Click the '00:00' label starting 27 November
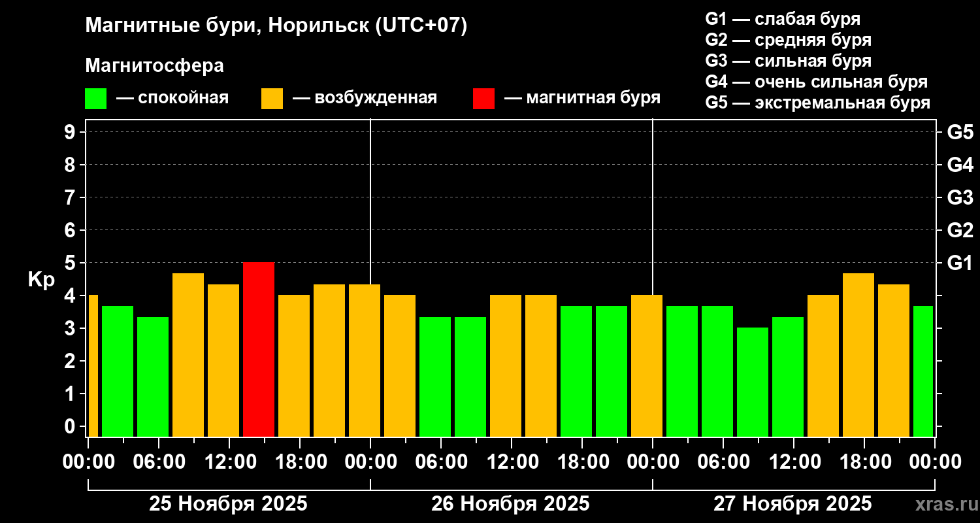 pyautogui.click(x=653, y=462)
